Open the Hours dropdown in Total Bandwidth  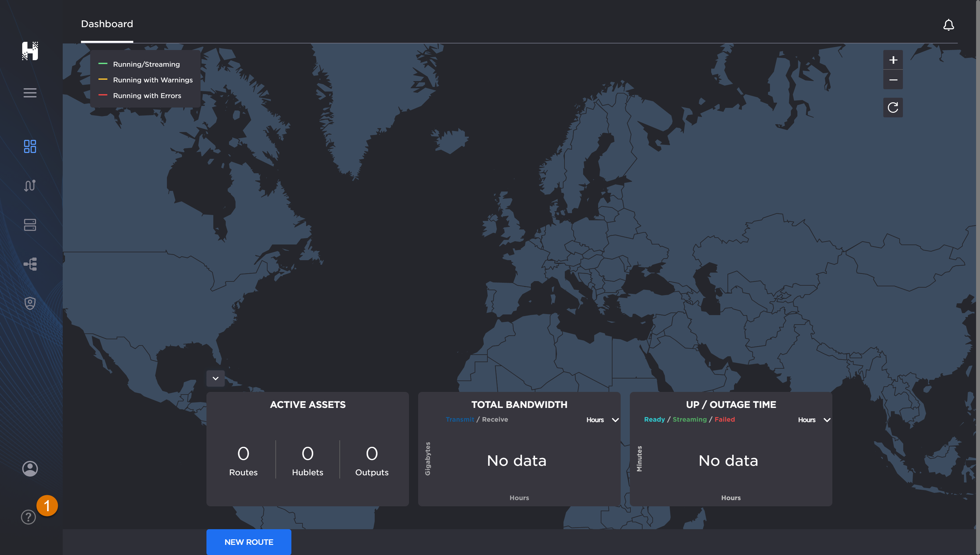(x=602, y=420)
